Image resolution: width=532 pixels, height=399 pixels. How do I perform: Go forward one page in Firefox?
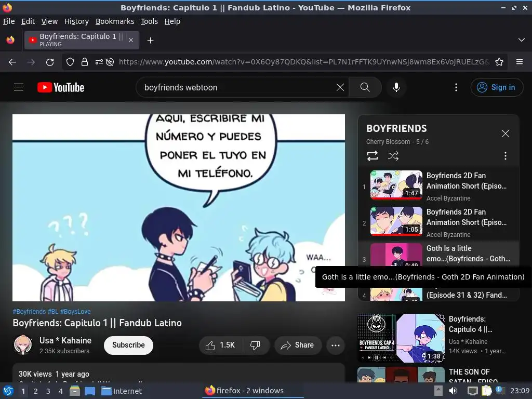31,62
